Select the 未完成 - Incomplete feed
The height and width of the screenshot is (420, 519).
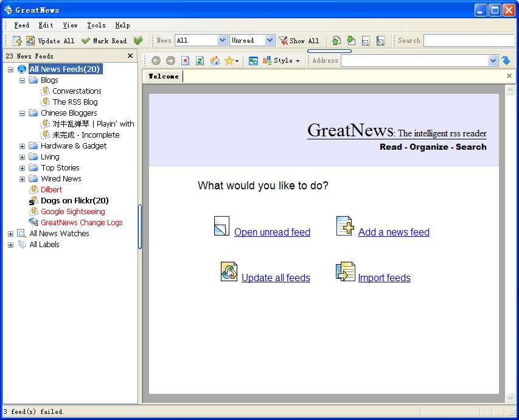[86, 135]
